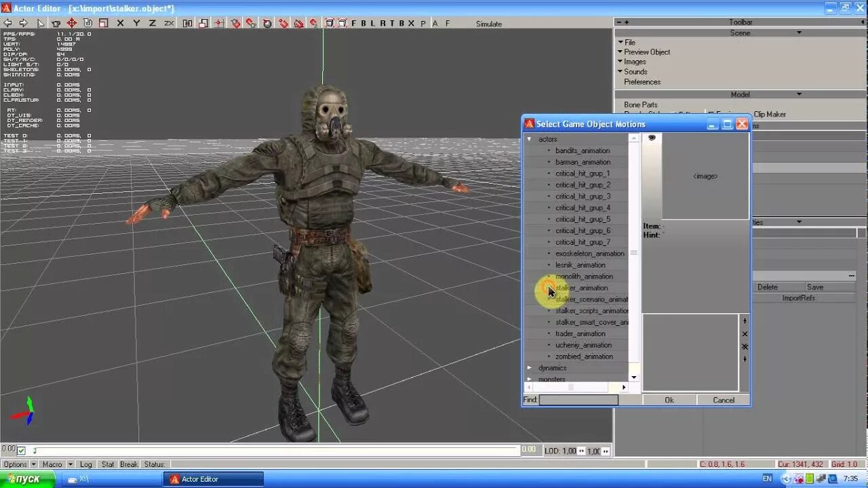
Task: Select zombied_animation entry
Action: 584,357
